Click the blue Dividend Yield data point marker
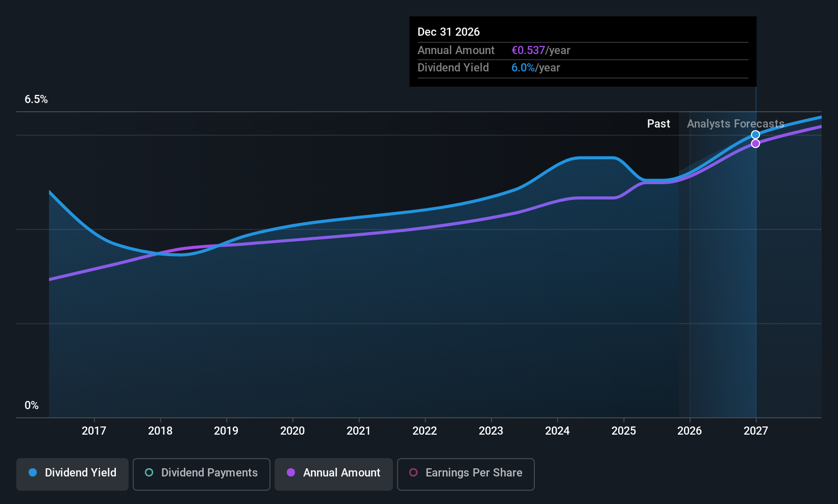 [x=755, y=135]
